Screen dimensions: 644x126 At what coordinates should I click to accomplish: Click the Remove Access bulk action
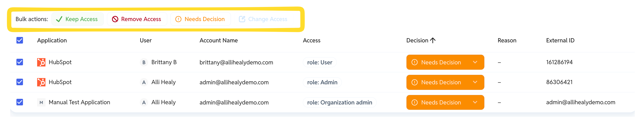pos(137,19)
